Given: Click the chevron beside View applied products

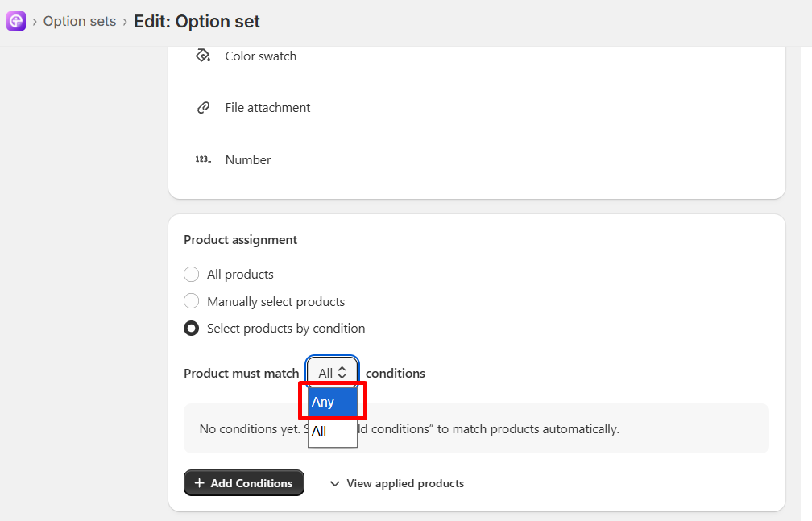Looking at the screenshot, I should [x=335, y=484].
